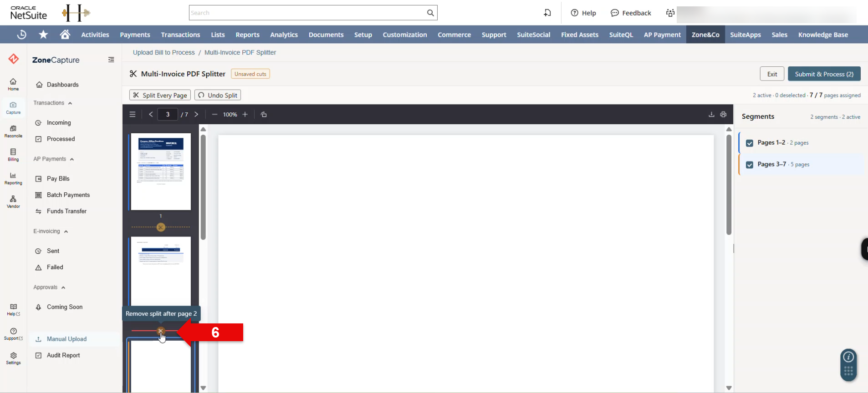Image resolution: width=868 pixels, height=393 pixels.
Task: Rotate the PDF page icon
Action: (x=264, y=115)
